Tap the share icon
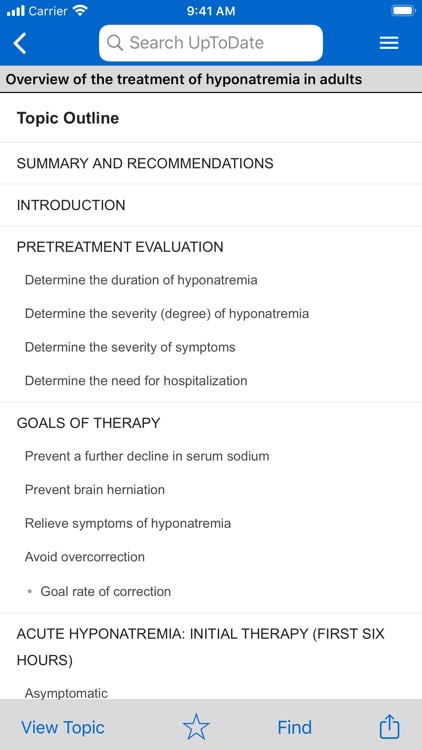The height and width of the screenshot is (750, 422). coord(389,727)
